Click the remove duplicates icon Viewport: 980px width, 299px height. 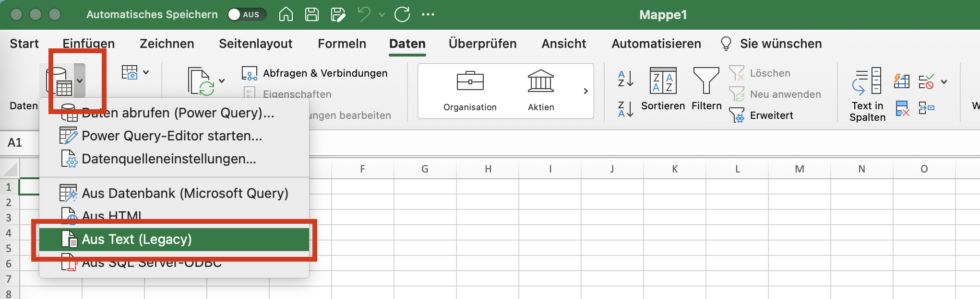902,108
